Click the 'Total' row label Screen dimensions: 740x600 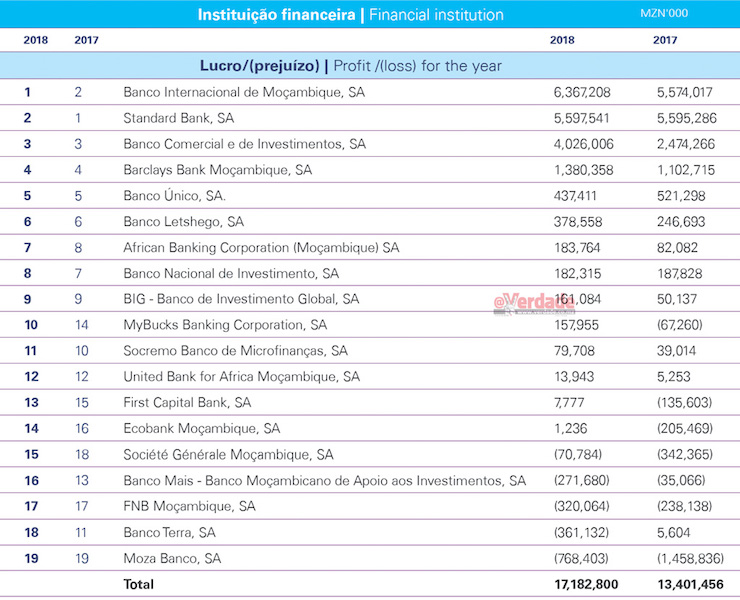139,584
